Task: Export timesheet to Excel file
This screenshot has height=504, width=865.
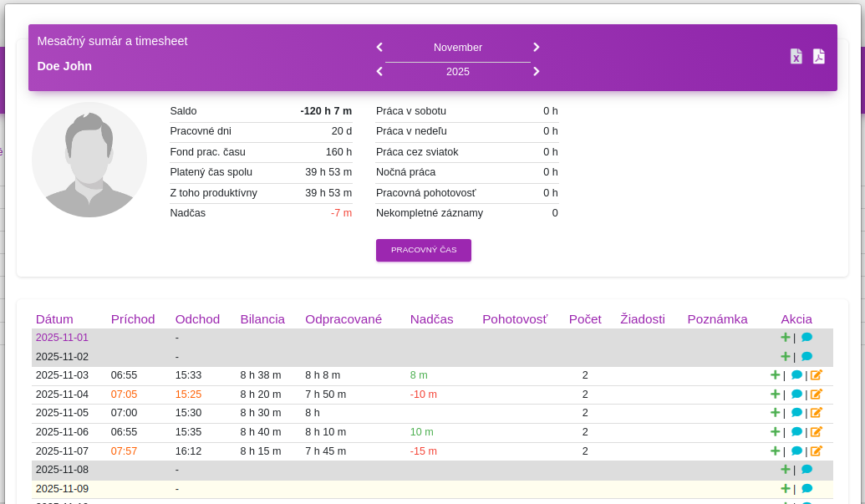Action: (x=796, y=56)
